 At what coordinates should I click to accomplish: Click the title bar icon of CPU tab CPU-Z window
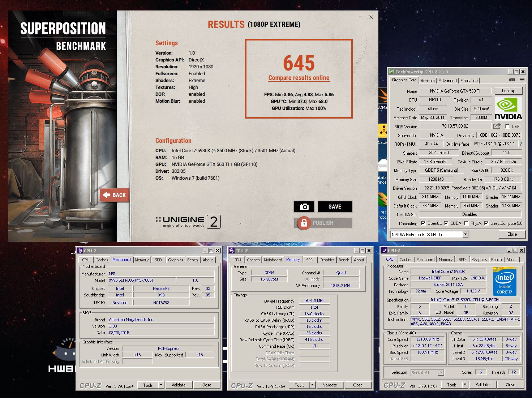384,250
